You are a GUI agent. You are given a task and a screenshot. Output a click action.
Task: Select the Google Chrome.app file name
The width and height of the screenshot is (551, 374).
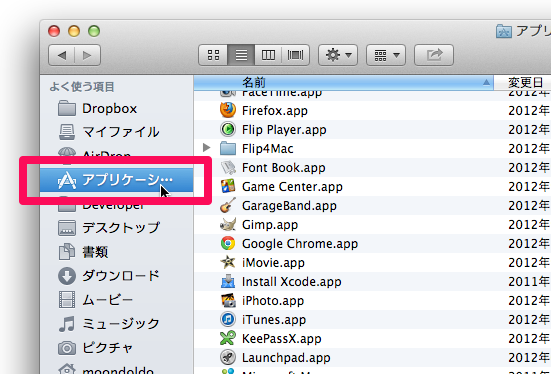[300, 244]
